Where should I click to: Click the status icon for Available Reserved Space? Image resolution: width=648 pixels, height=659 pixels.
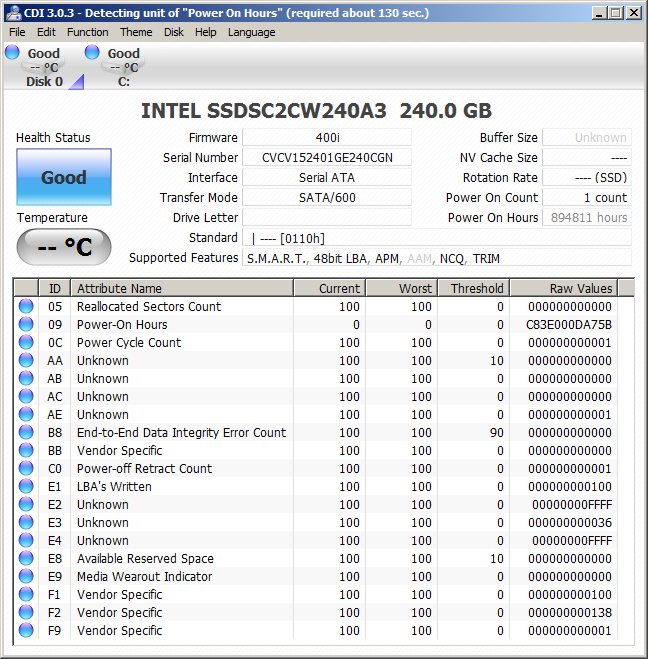point(26,559)
